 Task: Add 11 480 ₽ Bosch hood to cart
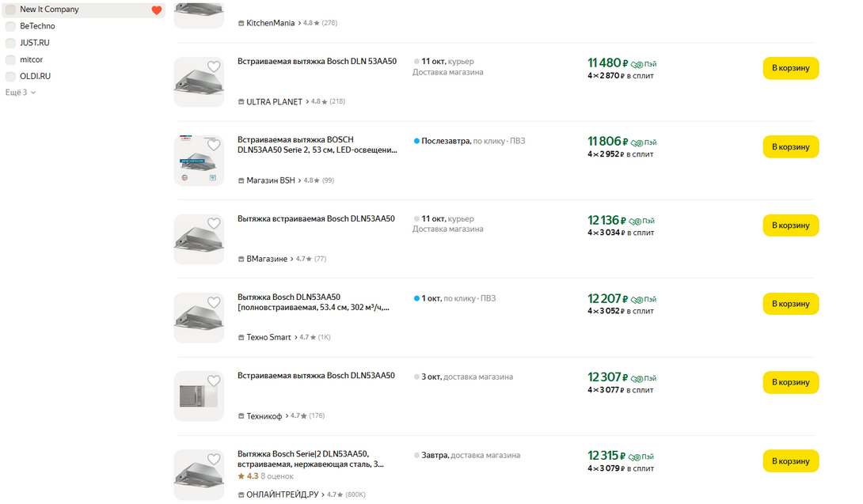click(x=790, y=68)
